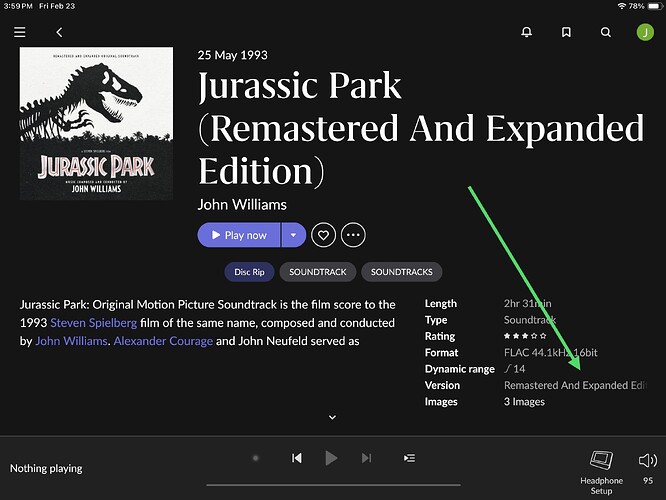Open search with the magnifier icon

(x=605, y=33)
